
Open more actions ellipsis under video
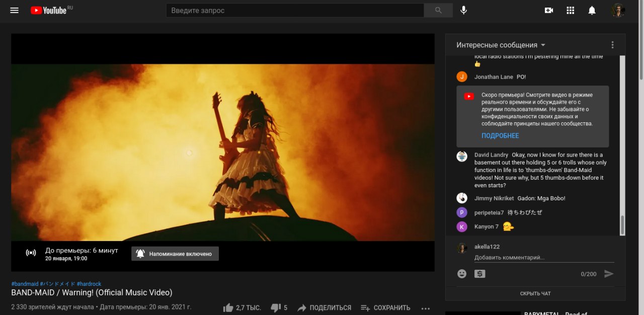[426, 308]
